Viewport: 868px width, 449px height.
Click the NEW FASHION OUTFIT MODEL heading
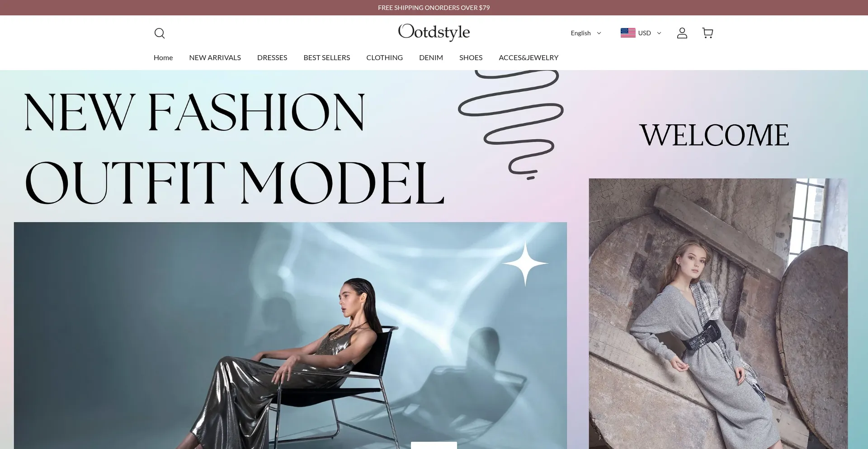coord(234,147)
